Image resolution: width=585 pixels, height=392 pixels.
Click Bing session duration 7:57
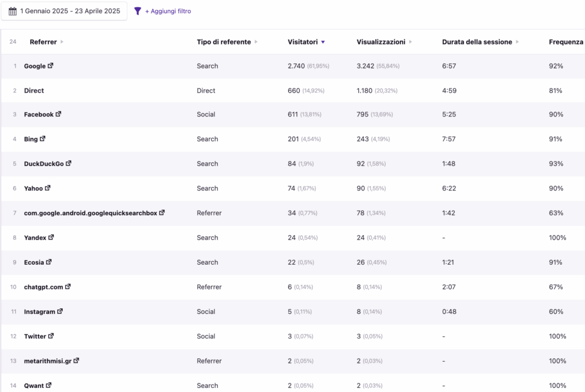[449, 139]
